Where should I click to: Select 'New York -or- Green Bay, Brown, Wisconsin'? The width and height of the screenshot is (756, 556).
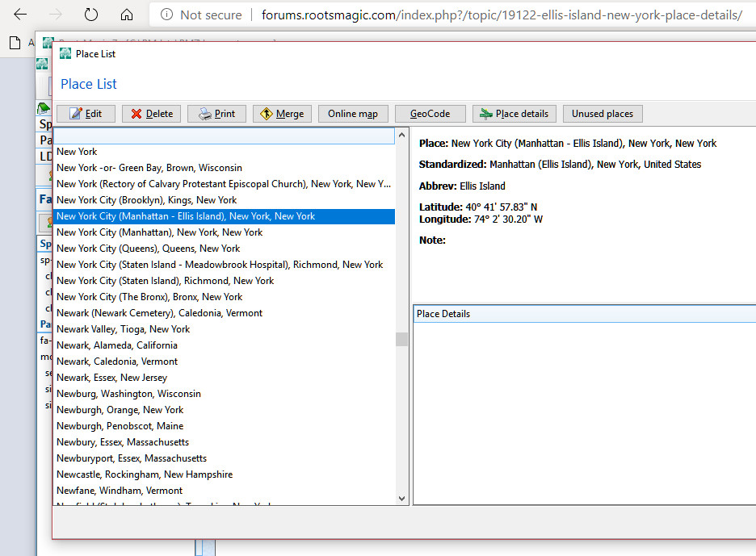224,168
